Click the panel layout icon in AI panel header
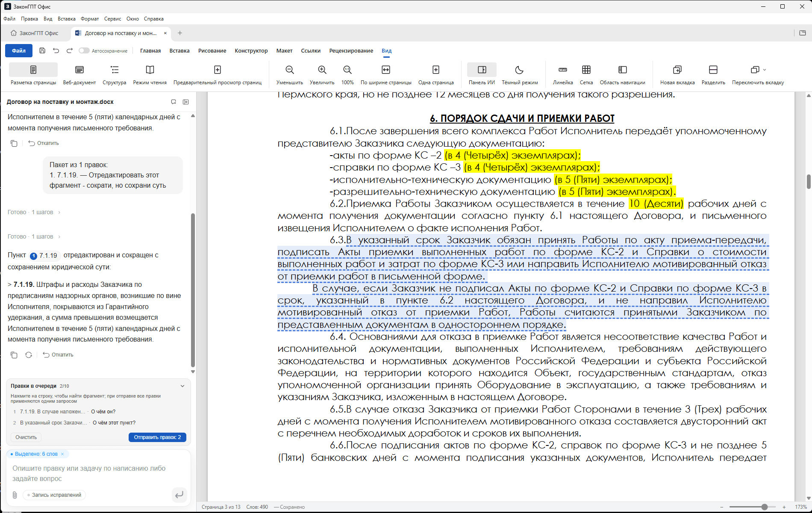Viewport: 812px width, 513px height. (186, 102)
